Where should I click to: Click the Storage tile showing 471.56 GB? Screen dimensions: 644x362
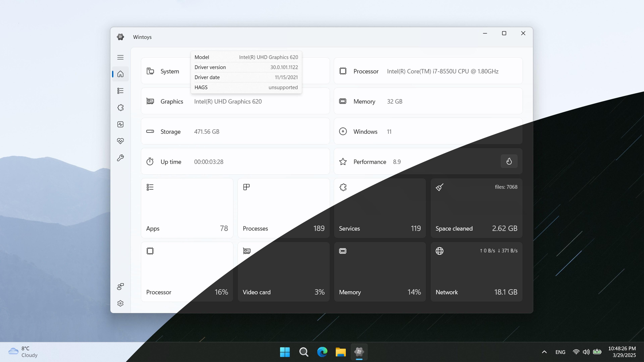click(x=235, y=131)
